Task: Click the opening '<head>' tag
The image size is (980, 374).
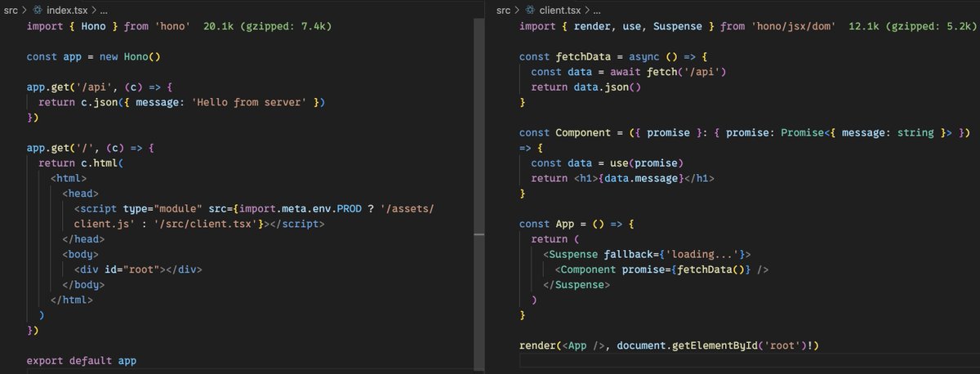Action: pyautogui.click(x=81, y=194)
